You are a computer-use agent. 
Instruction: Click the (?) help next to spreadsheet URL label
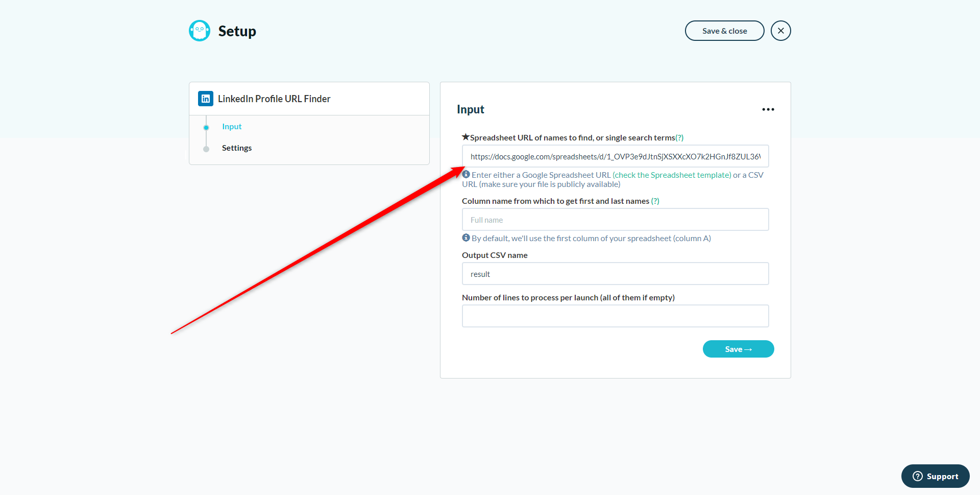point(679,137)
